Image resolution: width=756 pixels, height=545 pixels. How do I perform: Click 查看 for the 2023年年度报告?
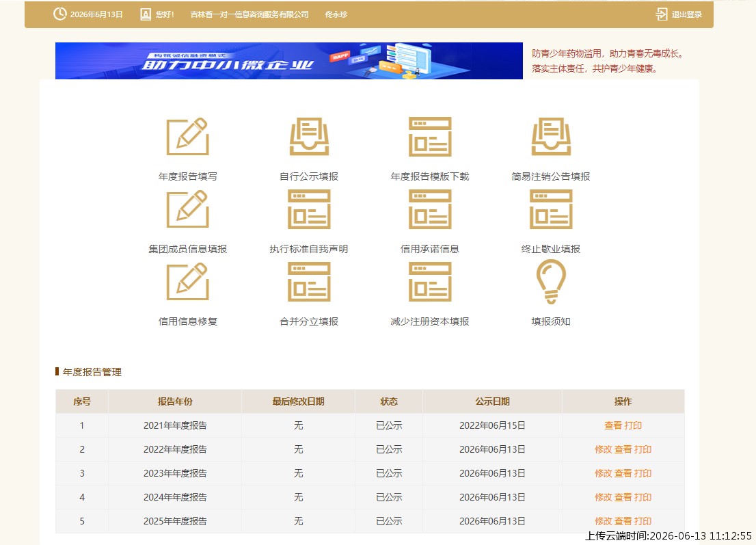coord(623,473)
